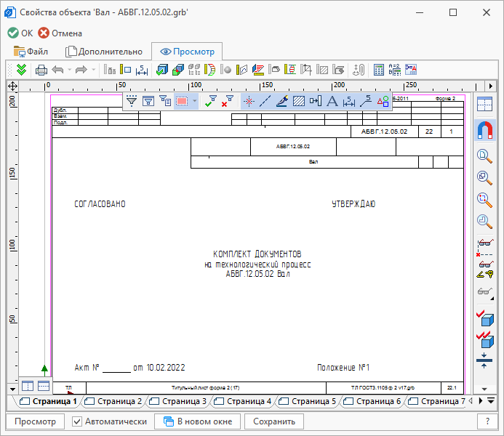This screenshot has width=504, height=436.
Task: Click the zoom page magnifier icon
Action: [x=484, y=156]
